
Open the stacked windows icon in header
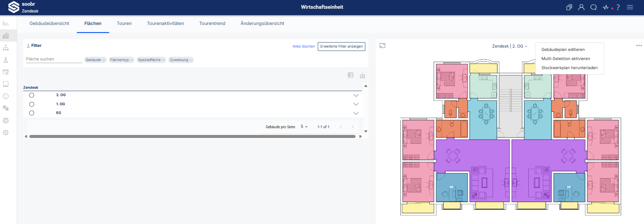point(569,7)
